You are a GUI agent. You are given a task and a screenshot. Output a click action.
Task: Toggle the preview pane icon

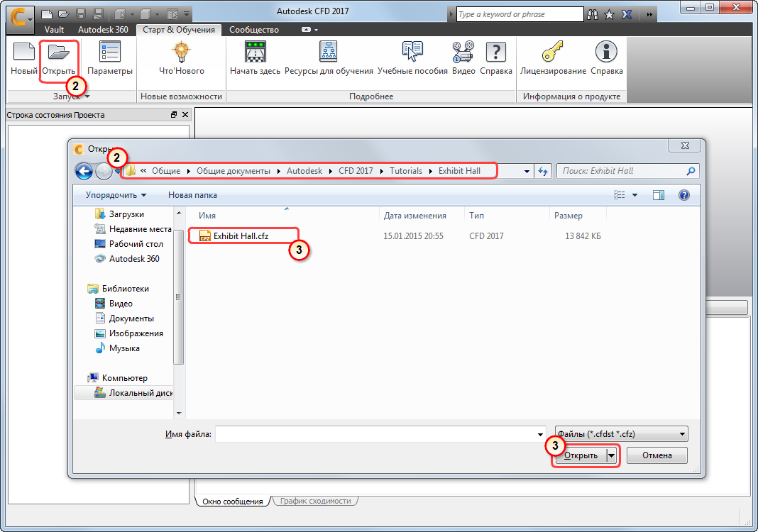tap(659, 195)
